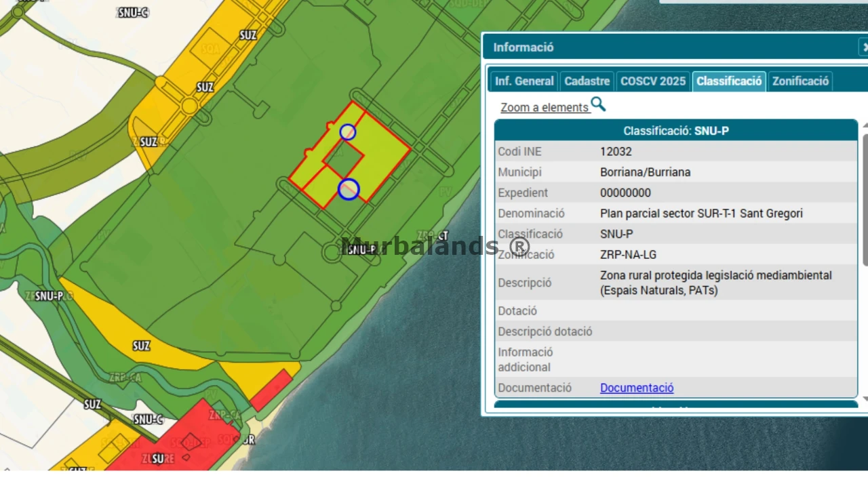This screenshot has width=868, height=488.
Task: Select the Classificació tab
Action: pyautogui.click(x=729, y=81)
